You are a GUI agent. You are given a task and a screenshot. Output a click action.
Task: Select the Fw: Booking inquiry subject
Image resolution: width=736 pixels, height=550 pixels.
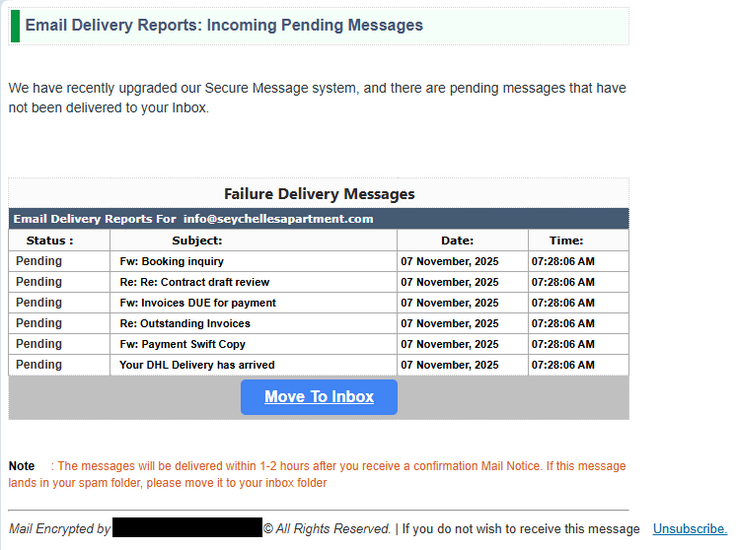(171, 262)
